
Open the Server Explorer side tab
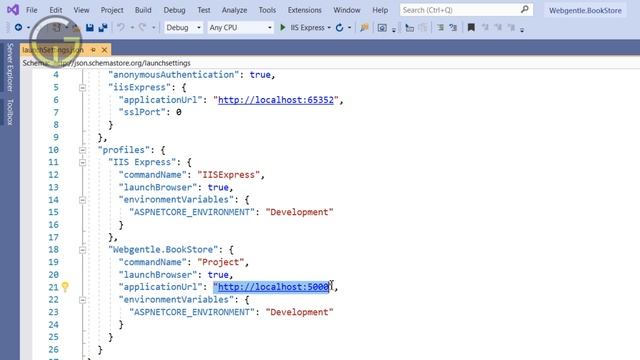pos(10,67)
